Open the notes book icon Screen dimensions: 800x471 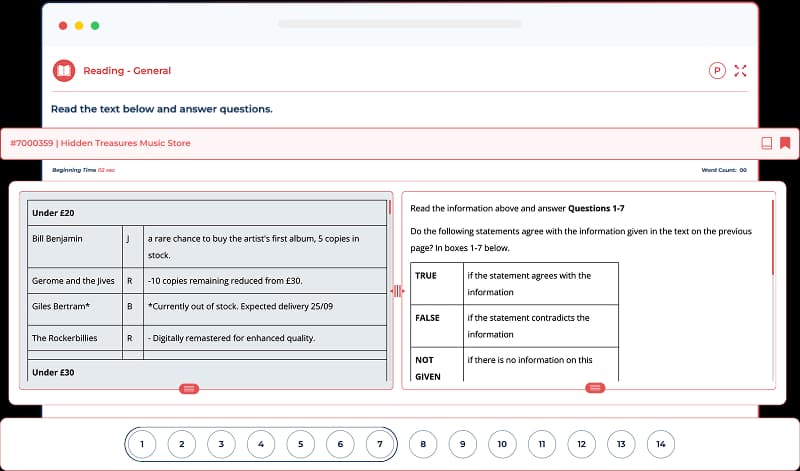click(x=766, y=143)
